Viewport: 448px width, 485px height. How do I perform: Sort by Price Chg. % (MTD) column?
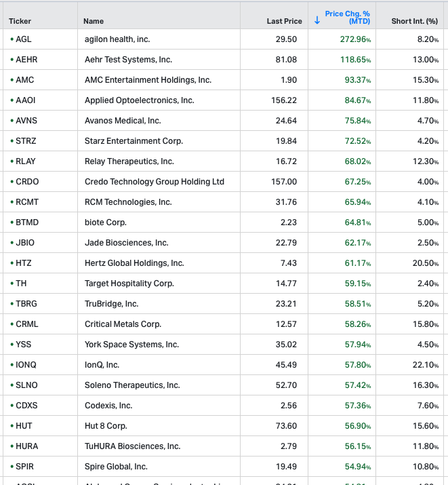tap(347, 18)
